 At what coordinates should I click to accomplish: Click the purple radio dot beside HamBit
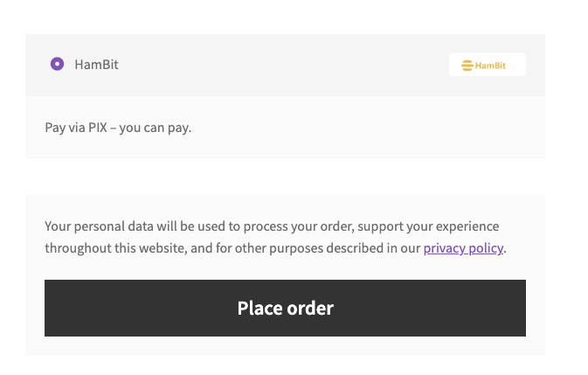click(x=57, y=64)
